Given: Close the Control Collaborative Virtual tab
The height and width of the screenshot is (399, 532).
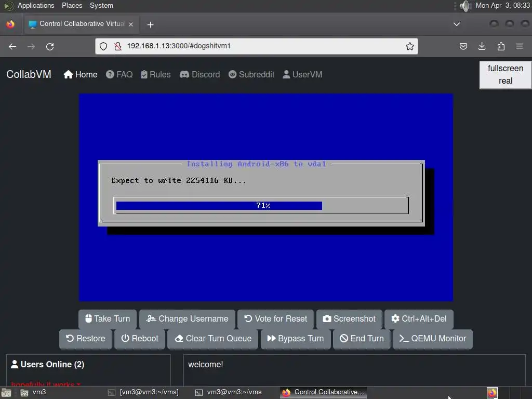Looking at the screenshot, I should (131, 24).
